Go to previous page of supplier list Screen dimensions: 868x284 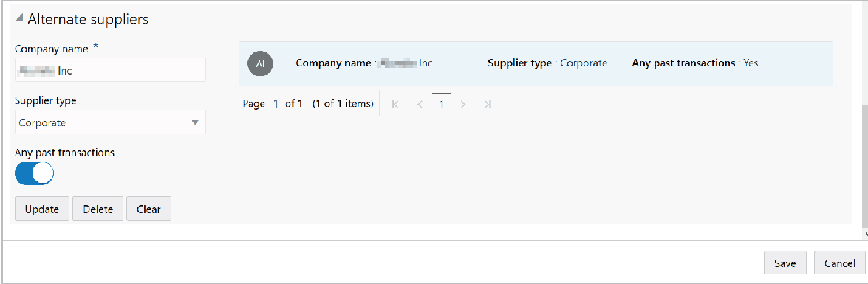tap(420, 104)
